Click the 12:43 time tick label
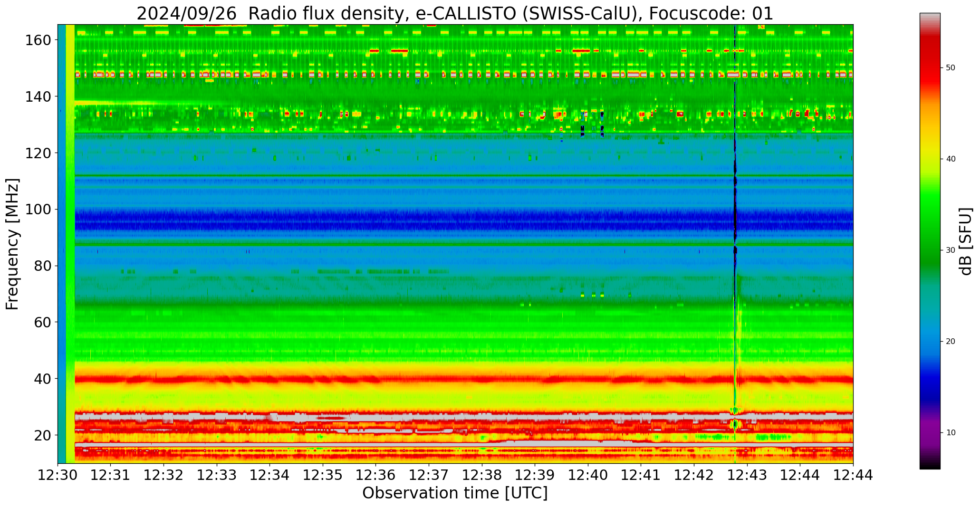The height and width of the screenshot is (507, 980). [x=747, y=475]
